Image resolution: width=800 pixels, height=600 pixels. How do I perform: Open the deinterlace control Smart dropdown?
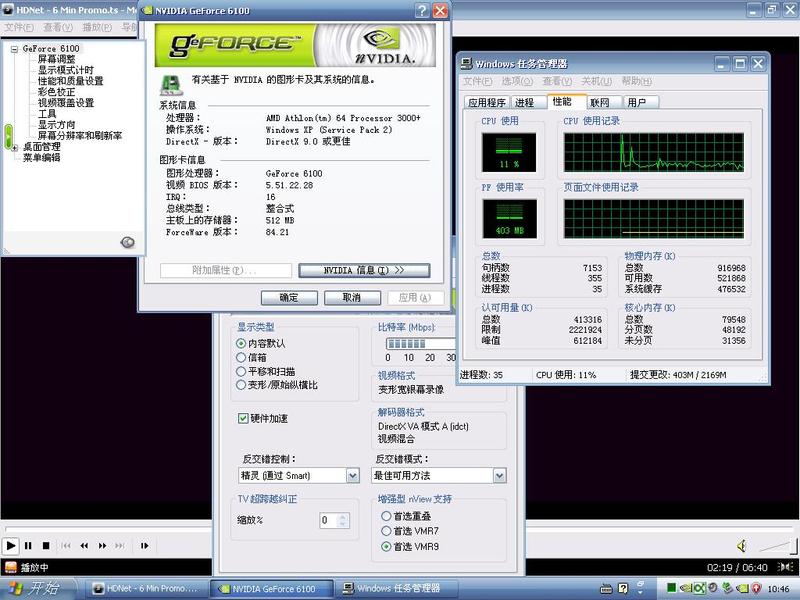pyautogui.click(x=353, y=476)
